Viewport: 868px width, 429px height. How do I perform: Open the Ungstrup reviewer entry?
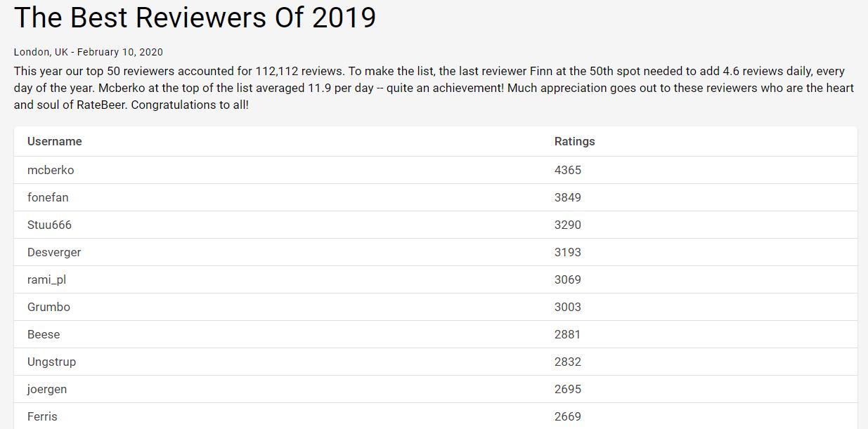click(x=51, y=362)
